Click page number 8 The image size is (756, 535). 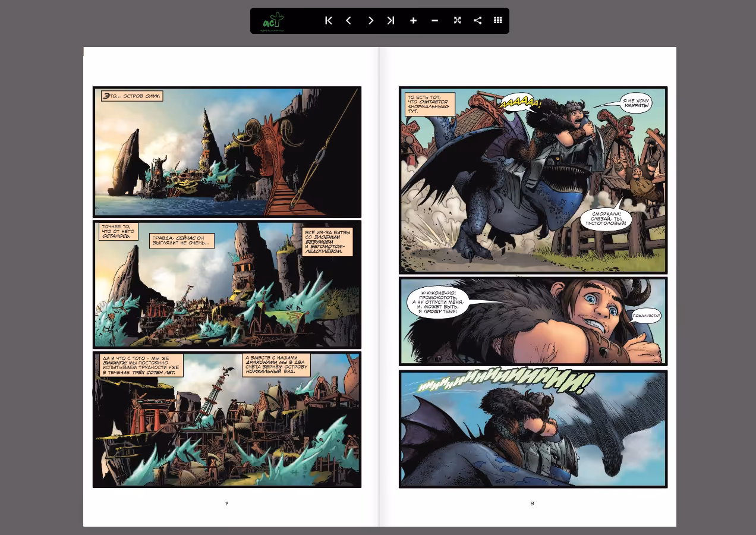tap(532, 503)
